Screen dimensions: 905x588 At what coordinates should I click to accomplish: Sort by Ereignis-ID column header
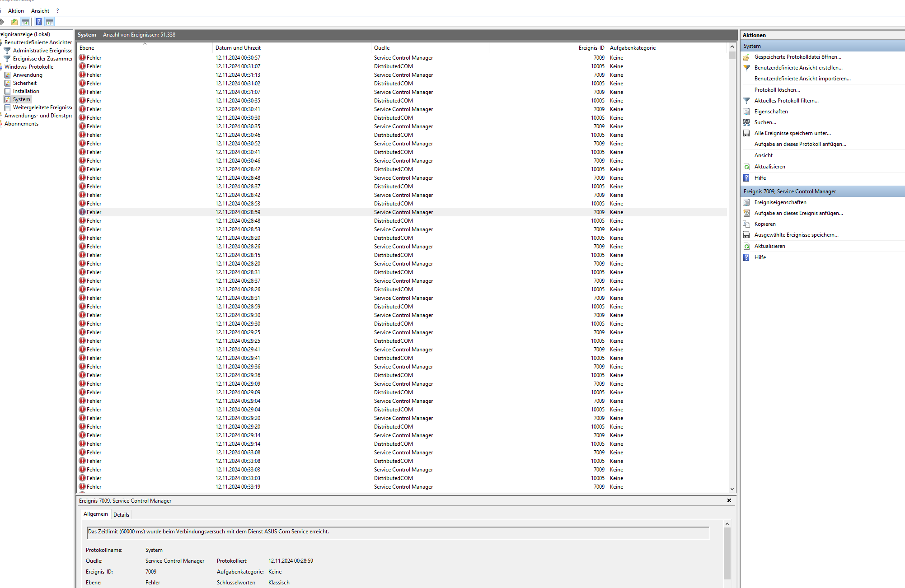tap(591, 48)
